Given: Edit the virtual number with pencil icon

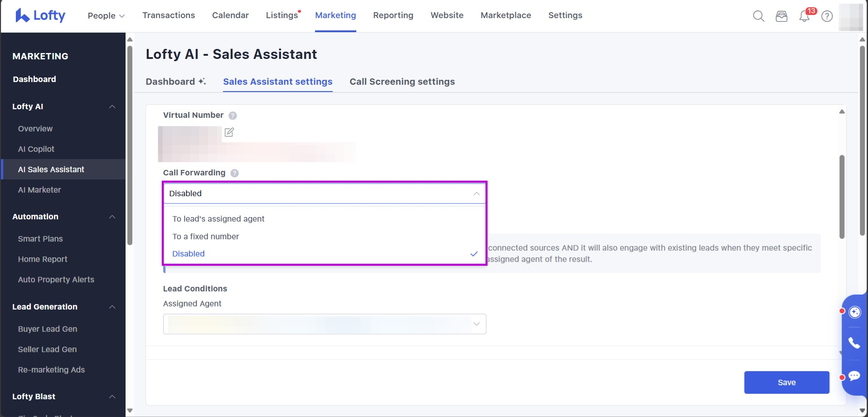Looking at the screenshot, I should pos(229,132).
